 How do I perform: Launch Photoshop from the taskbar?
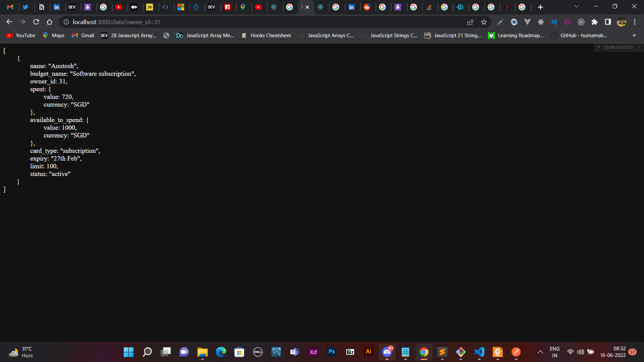(x=331, y=352)
